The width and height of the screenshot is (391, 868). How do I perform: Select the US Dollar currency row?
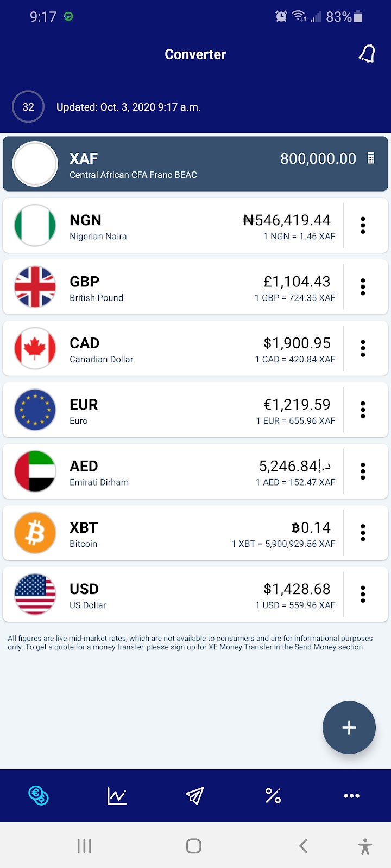(195, 594)
